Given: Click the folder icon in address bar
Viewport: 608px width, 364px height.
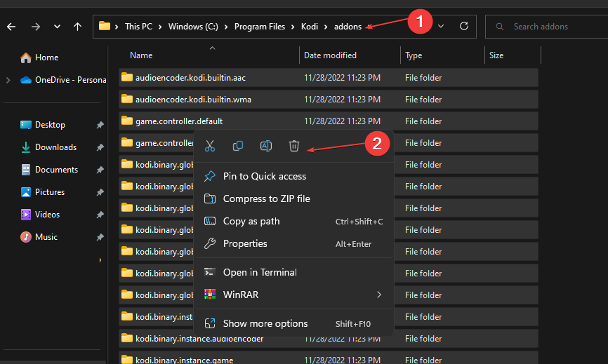Looking at the screenshot, I should tap(105, 27).
